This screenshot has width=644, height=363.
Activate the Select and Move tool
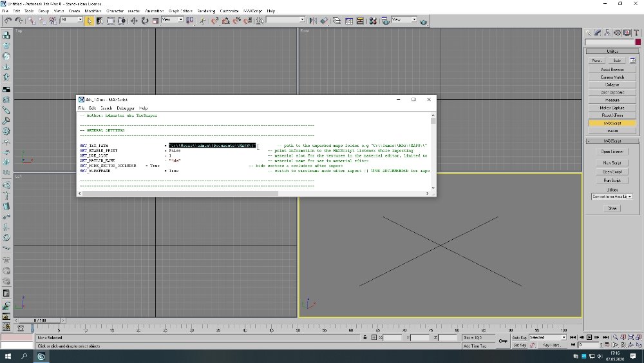click(134, 21)
